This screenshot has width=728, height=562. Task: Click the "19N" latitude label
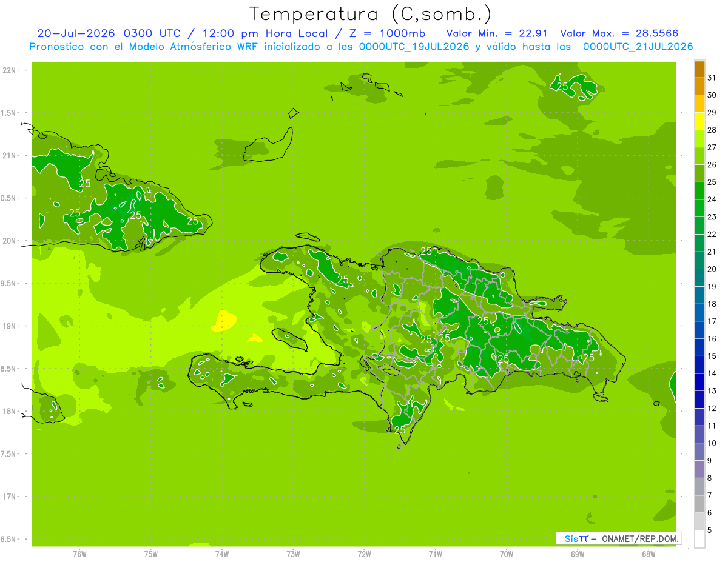coord(9,326)
